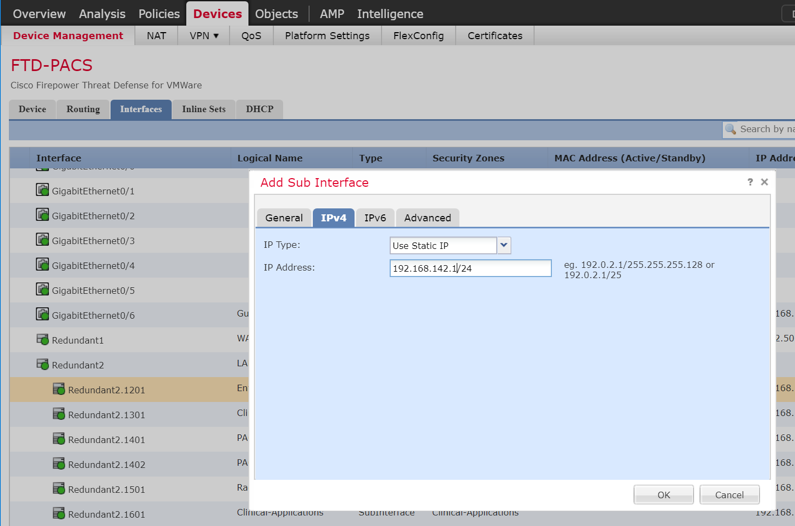Click the search magnifier icon
This screenshot has height=526, width=795.
point(731,129)
